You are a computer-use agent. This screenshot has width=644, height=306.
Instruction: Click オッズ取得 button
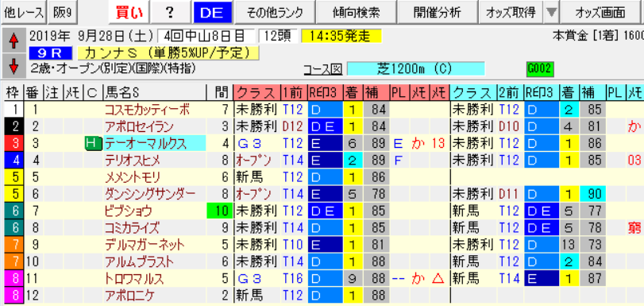pyautogui.click(x=511, y=13)
